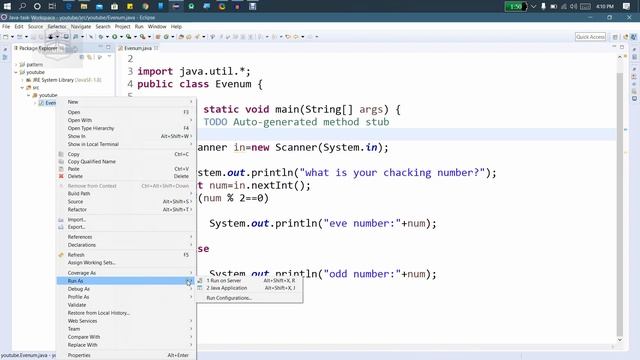Open the File menu

pyautogui.click(x=6, y=27)
